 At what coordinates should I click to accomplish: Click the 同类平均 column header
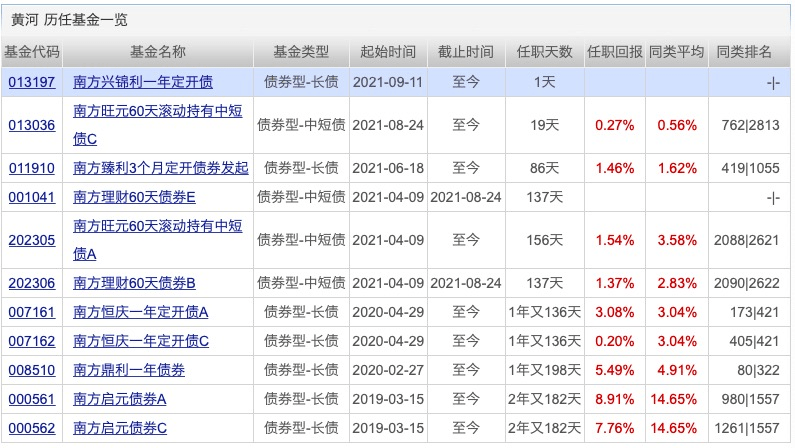(x=677, y=52)
